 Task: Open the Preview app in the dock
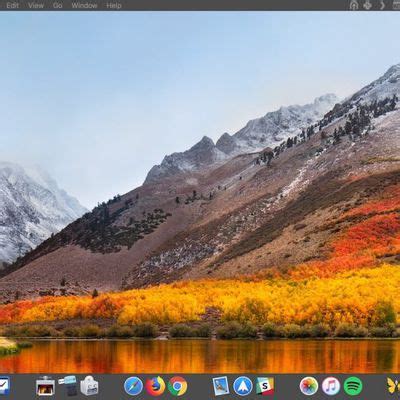pos(221,386)
